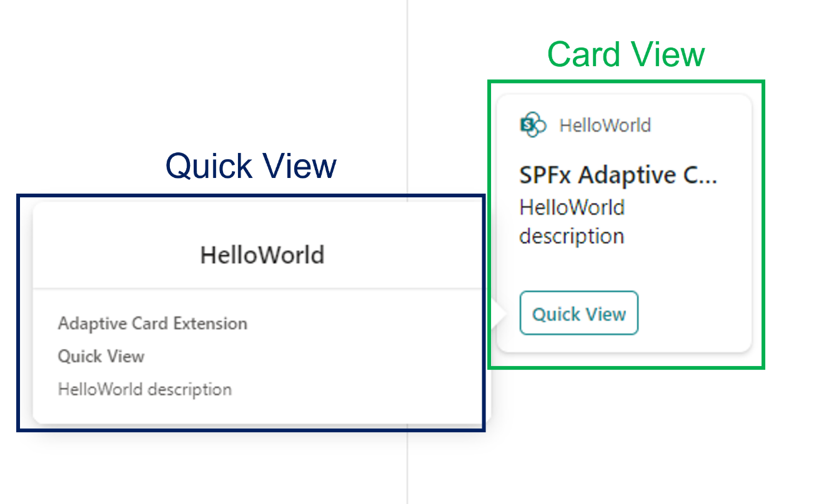Click the word 'Card' in the green label

coord(584,55)
